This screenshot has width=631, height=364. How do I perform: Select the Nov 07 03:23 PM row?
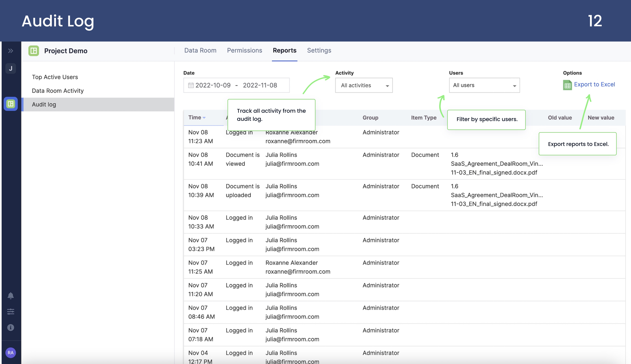404,245
